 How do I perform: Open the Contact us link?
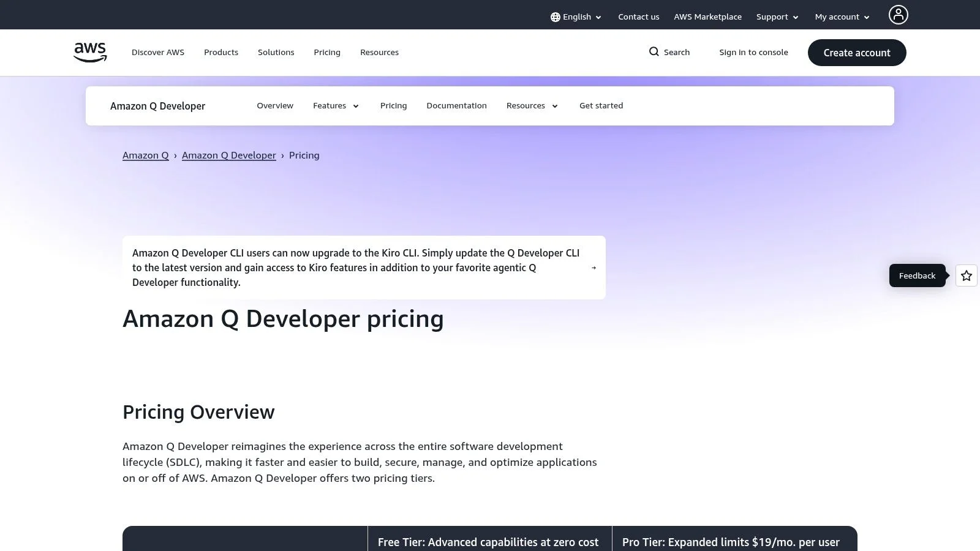[639, 17]
